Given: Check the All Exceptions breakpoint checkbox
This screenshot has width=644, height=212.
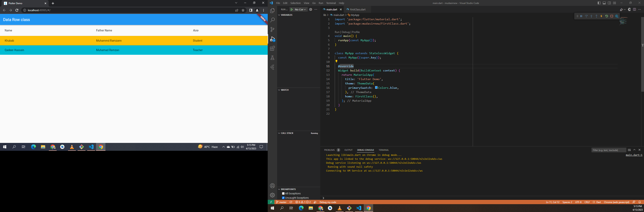Looking at the screenshot, I should (283, 193).
